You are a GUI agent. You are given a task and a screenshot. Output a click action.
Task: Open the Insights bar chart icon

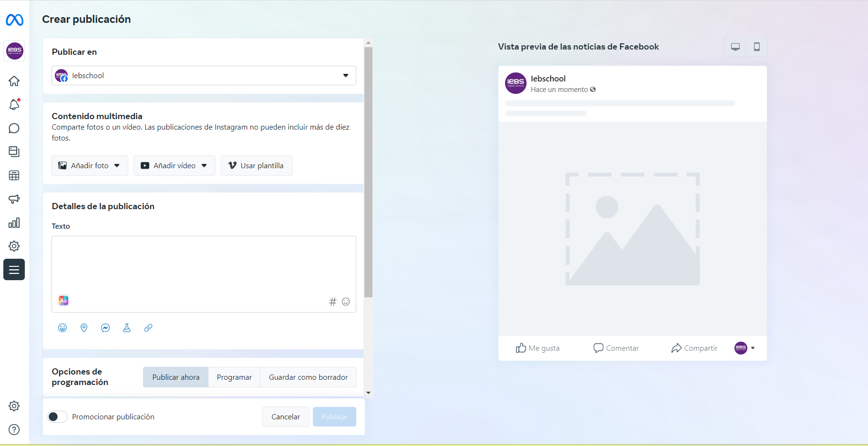click(x=14, y=223)
